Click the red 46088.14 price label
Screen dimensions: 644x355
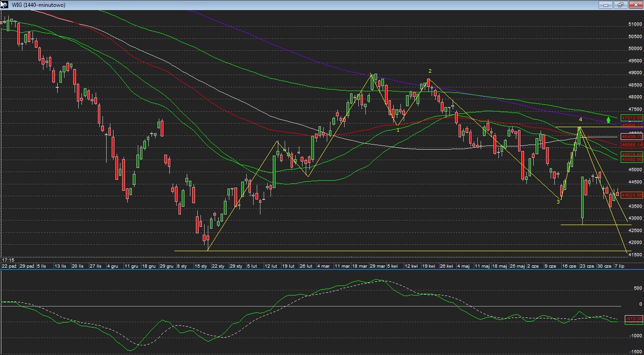[632, 145]
